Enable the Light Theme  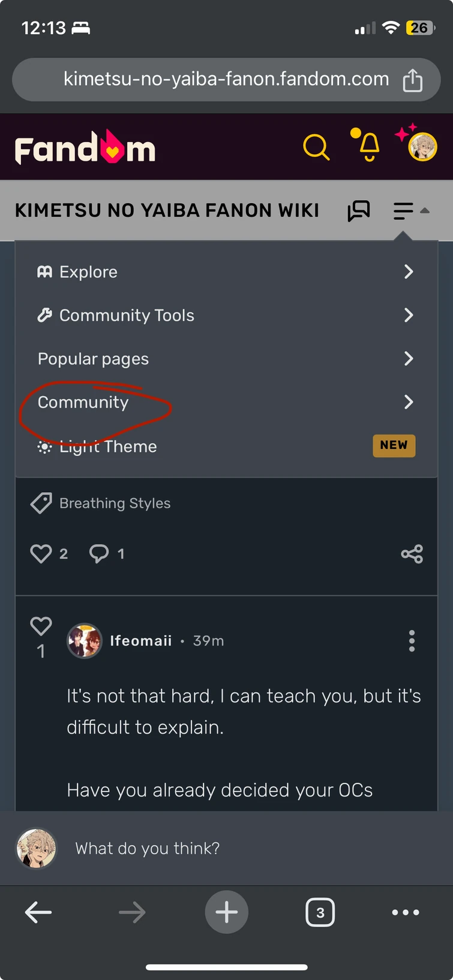107,446
